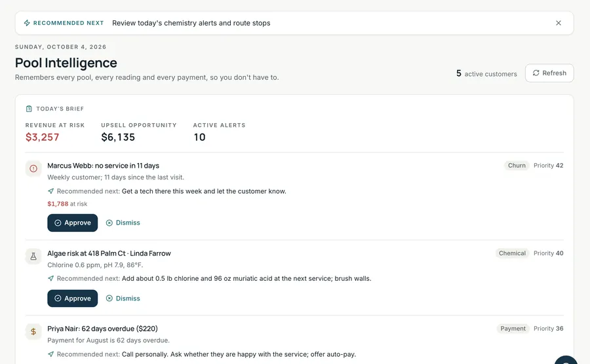Click the Churn tag
The image size is (590, 364).
[x=517, y=165]
